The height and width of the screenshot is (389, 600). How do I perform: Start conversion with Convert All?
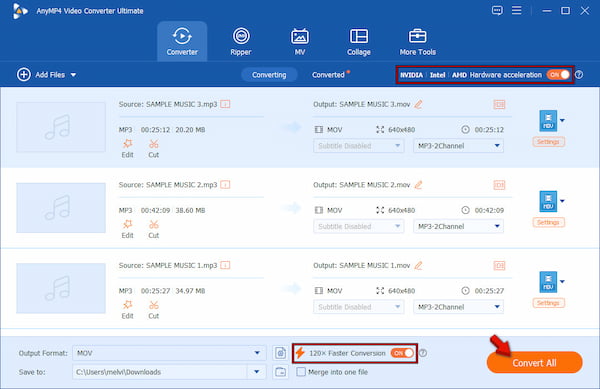[x=535, y=363]
